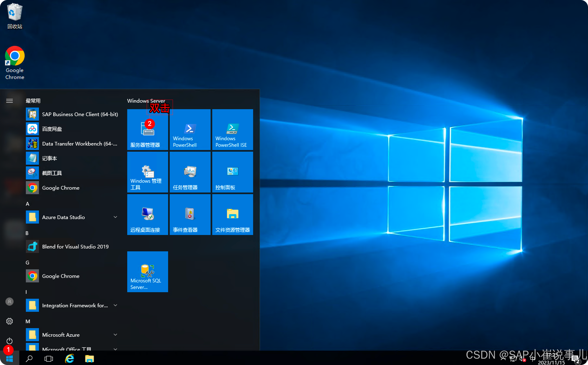Click the letter M group header

click(28, 321)
